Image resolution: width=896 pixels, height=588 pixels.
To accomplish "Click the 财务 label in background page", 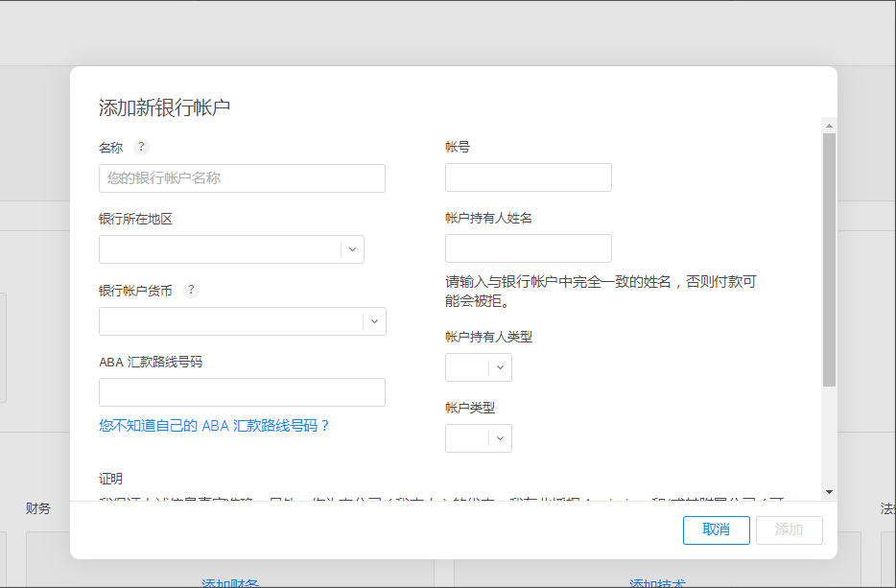I will coord(38,508).
